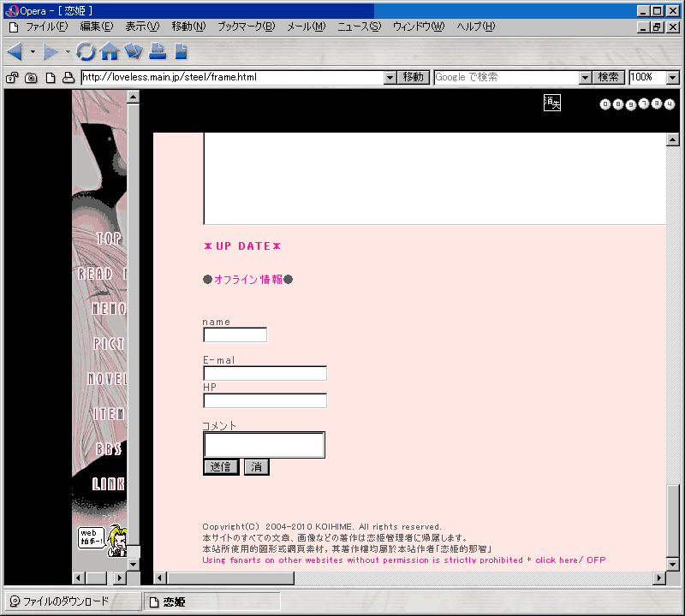Click the Forward arrow in the toolbar

coord(51,52)
